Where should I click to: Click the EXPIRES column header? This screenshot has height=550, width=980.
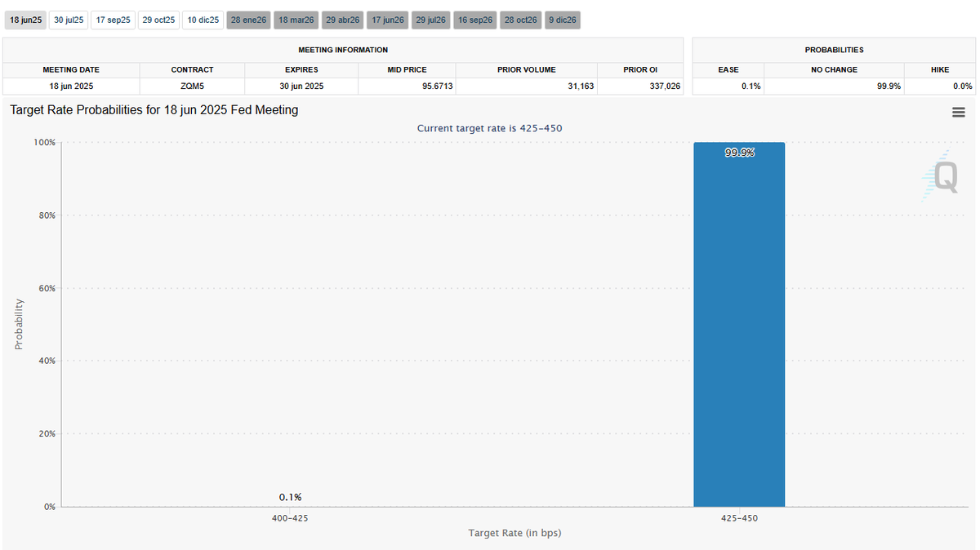tap(301, 70)
